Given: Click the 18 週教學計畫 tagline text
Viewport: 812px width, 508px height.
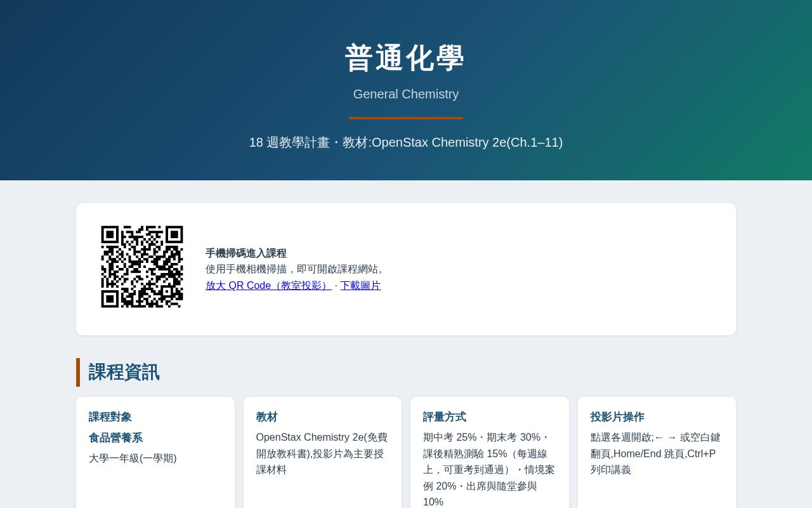Looking at the screenshot, I should [406, 142].
